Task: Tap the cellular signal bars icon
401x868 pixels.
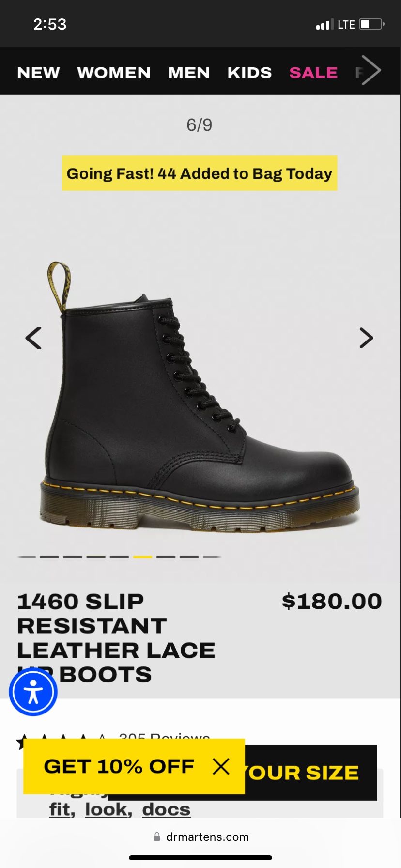Action: pyautogui.click(x=324, y=25)
